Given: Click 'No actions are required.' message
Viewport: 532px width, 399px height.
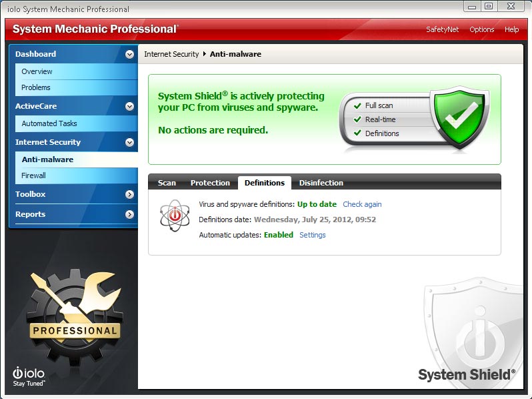Looking at the screenshot, I should tap(213, 130).
